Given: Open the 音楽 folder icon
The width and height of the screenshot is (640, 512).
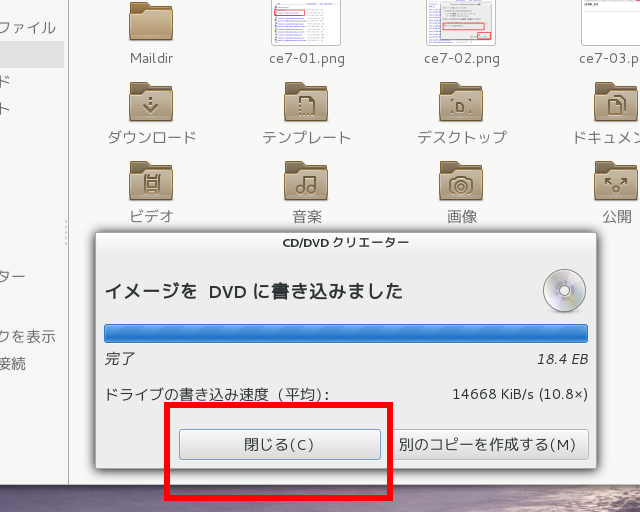Looking at the screenshot, I should pyautogui.click(x=306, y=181).
